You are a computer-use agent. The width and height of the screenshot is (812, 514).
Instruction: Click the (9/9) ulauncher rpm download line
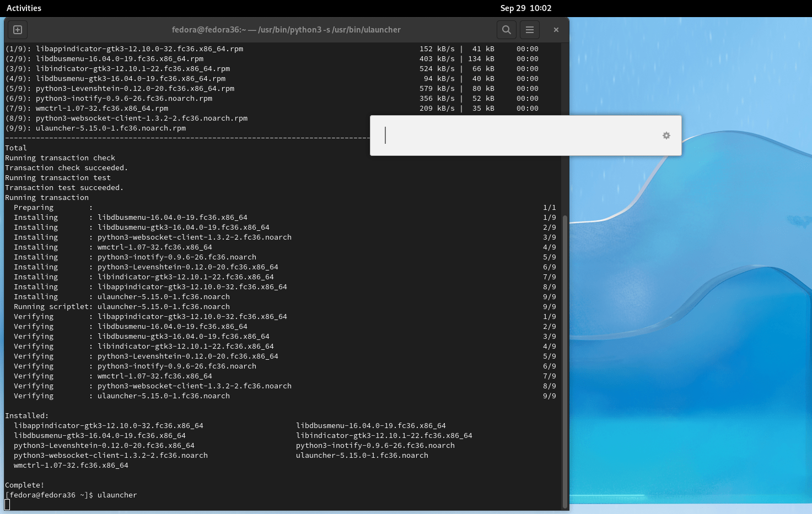[x=95, y=128]
